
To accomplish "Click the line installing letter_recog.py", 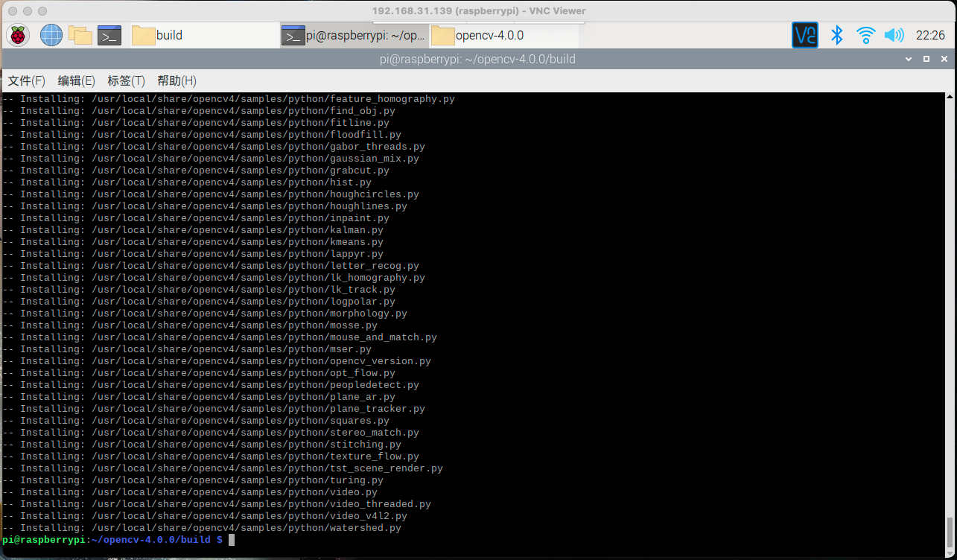I will point(211,266).
